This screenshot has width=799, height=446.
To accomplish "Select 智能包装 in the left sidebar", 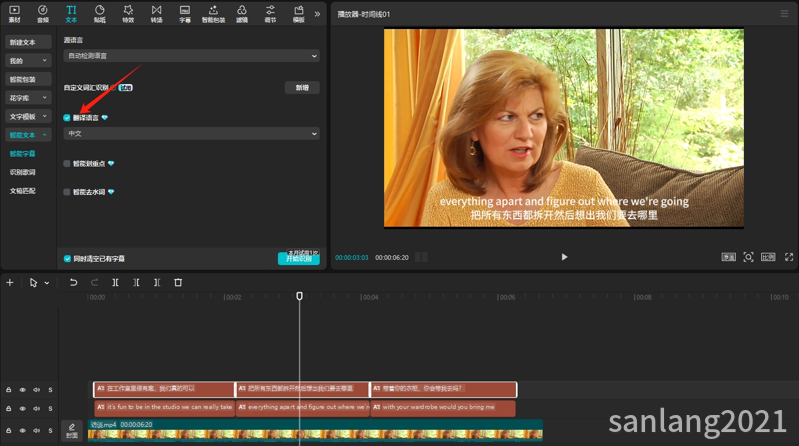I will point(28,79).
